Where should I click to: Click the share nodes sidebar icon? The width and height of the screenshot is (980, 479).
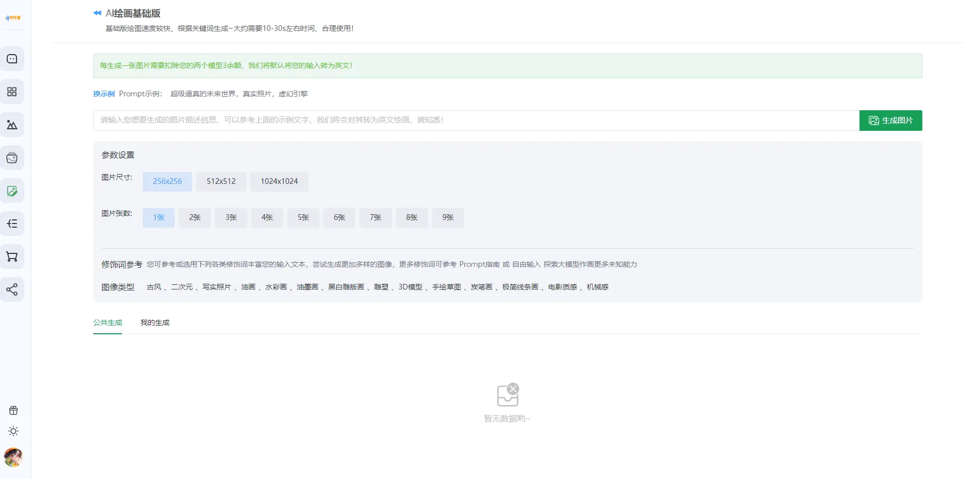pyautogui.click(x=12, y=289)
